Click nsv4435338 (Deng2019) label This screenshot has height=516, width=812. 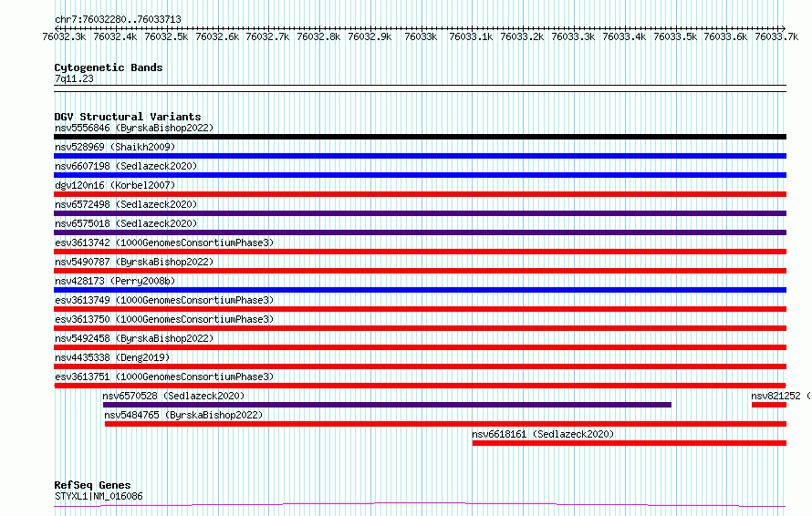[112, 357]
